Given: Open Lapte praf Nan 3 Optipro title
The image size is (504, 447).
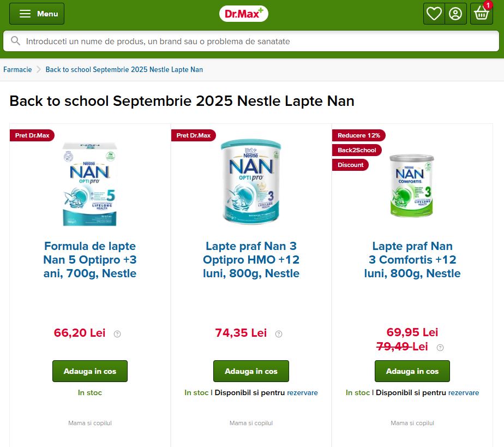Looking at the screenshot, I should pyautogui.click(x=251, y=259).
